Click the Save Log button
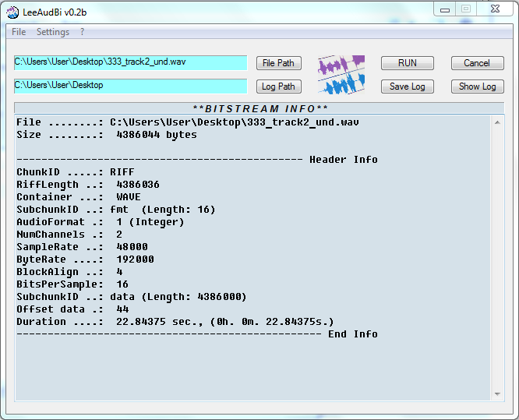Screen dimensions: 519x420 [x=407, y=86]
